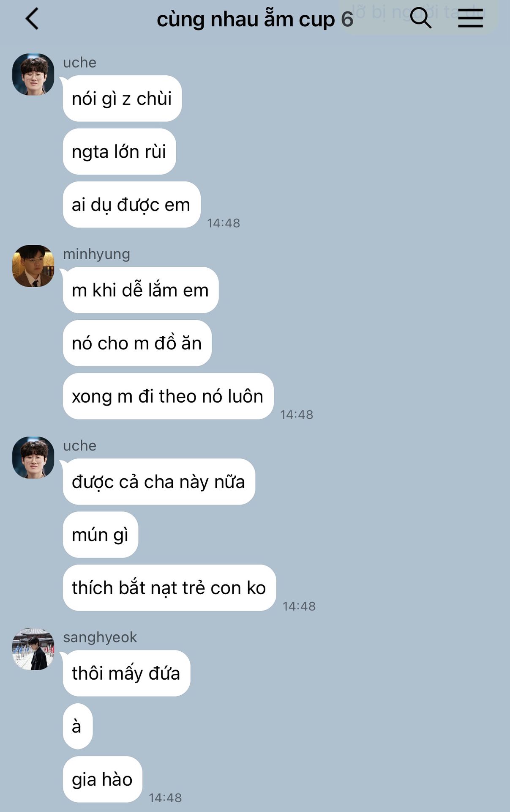Tap uche's avatar beside "được cả cha này nữa"
This screenshot has width=510, height=812.
click(33, 458)
